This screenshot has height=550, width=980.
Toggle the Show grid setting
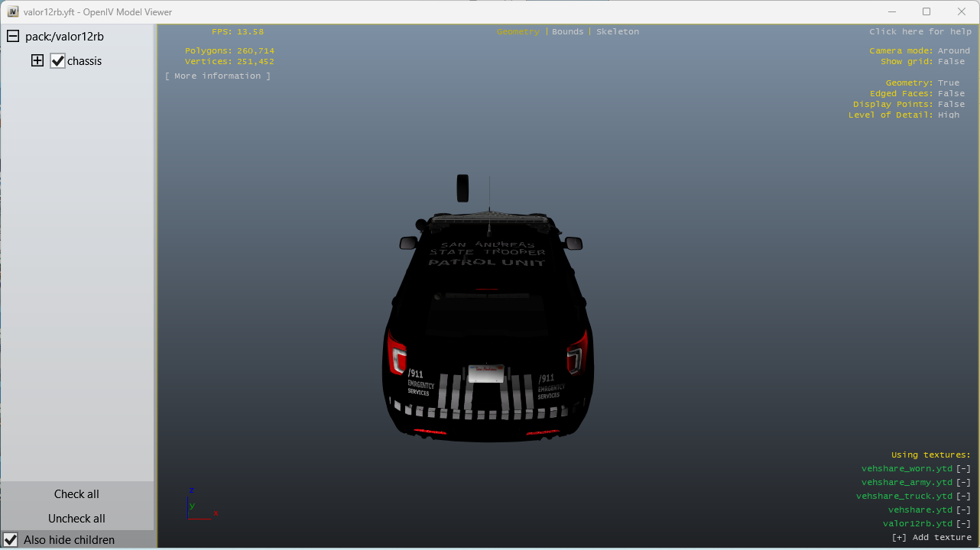[951, 62]
